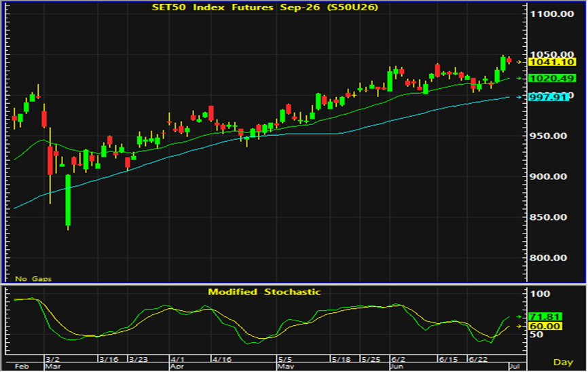Click the cyan arrow beside 997.91
This screenshot has width=588, height=372.
coord(519,97)
